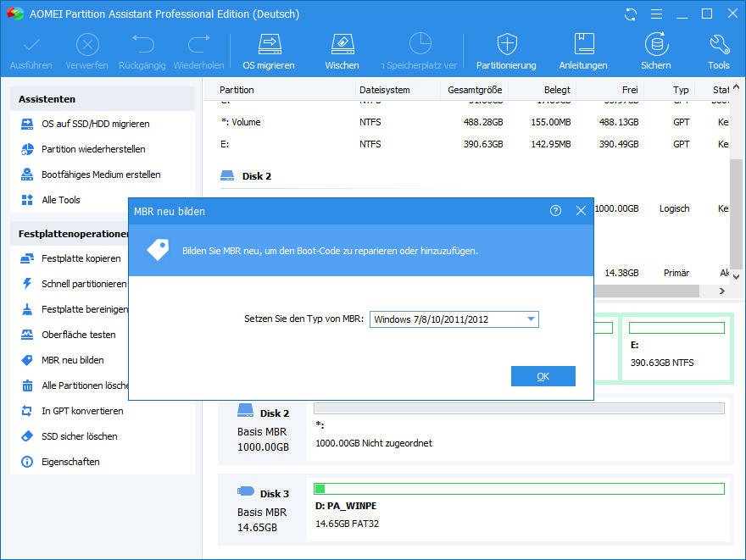The height and width of the screenshot is (560, 746).
Task: Confirm with the OK button
Action: coord(543,376)
